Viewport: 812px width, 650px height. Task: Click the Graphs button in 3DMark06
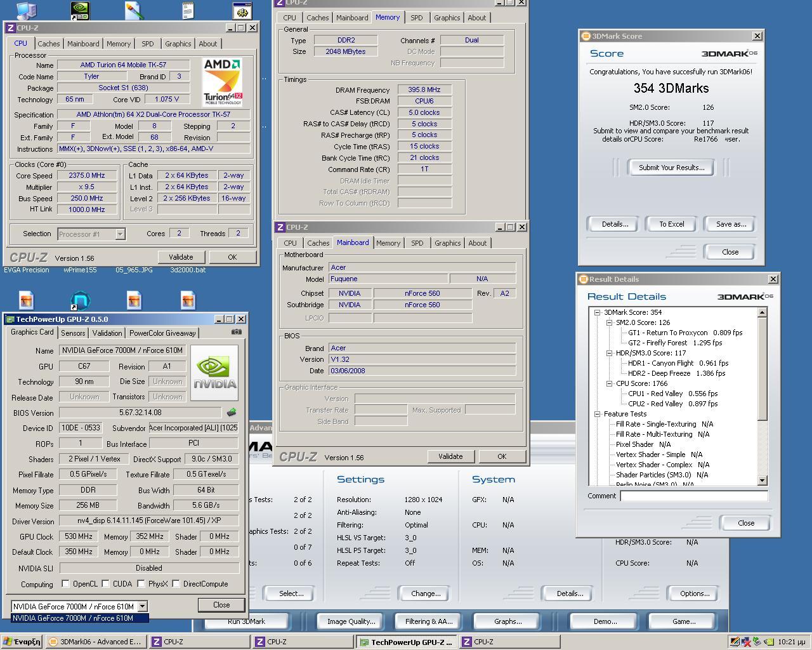pyautogui.click(x=507, y=621)
